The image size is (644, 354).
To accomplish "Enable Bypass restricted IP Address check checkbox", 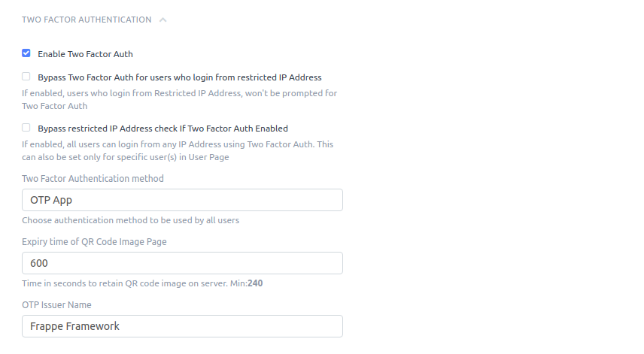I will [26, 128].
